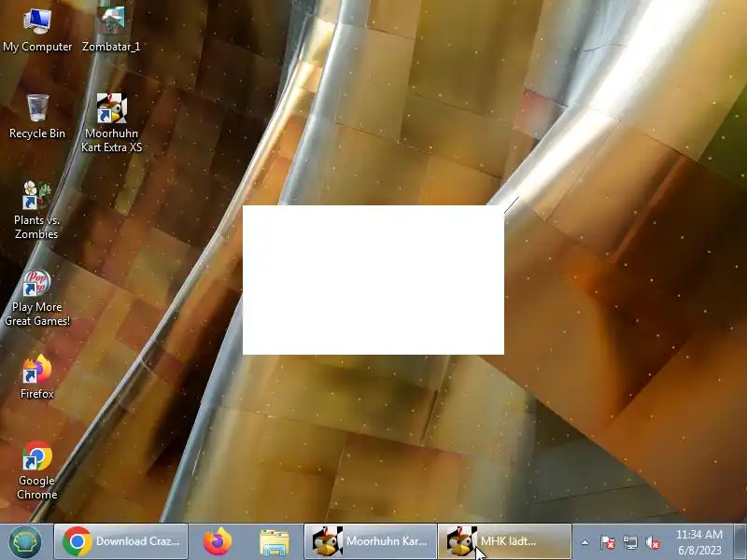Open the Start menu orb

25,542
